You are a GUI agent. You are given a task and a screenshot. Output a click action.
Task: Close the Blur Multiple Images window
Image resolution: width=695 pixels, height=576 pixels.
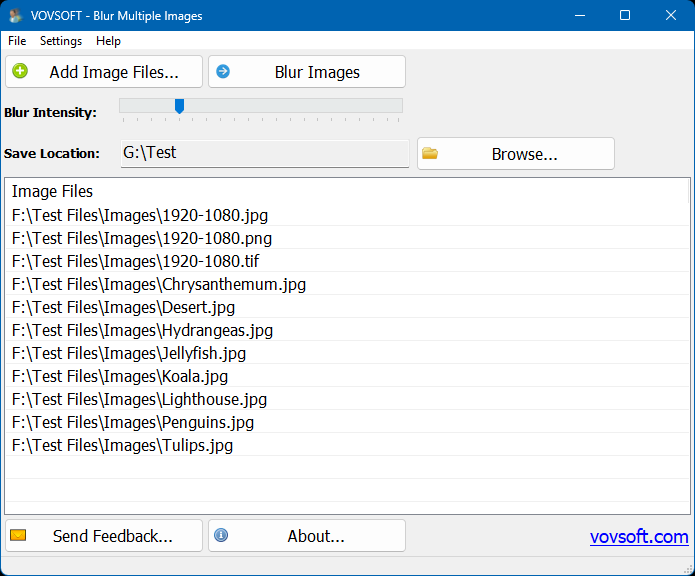pyautogui.click(x=671, y=16)
